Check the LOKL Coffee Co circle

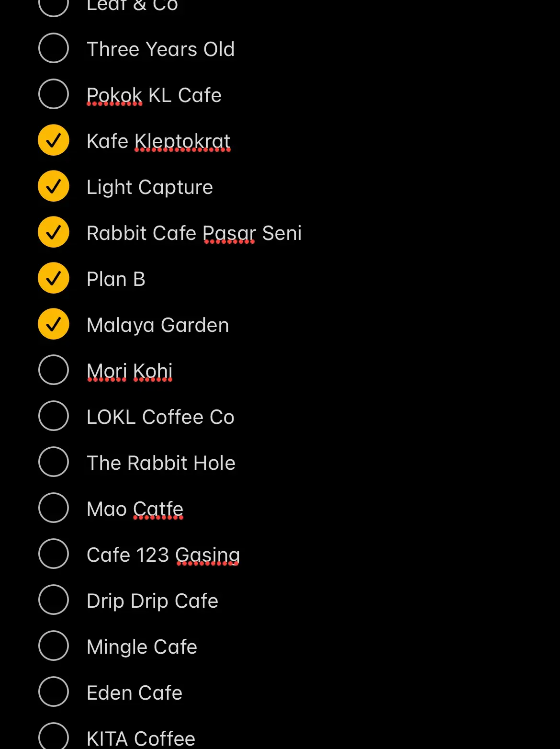pos(54,416)
